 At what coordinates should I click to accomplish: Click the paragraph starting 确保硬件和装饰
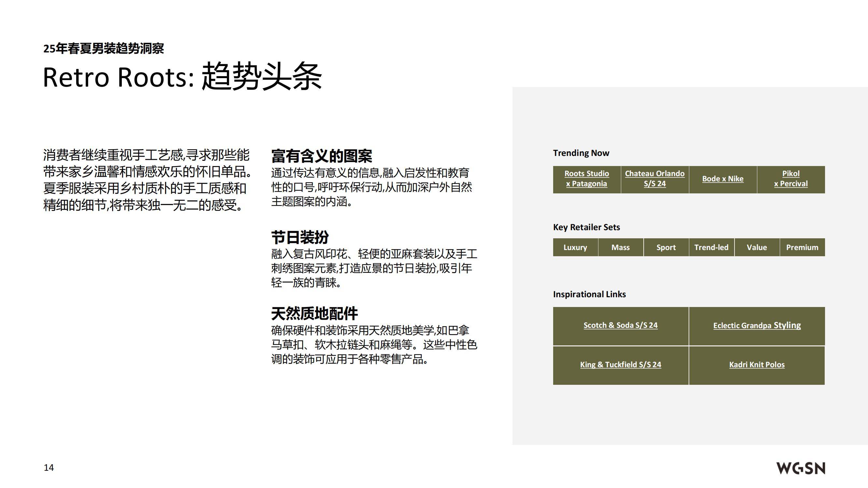[x=374, y=345]
